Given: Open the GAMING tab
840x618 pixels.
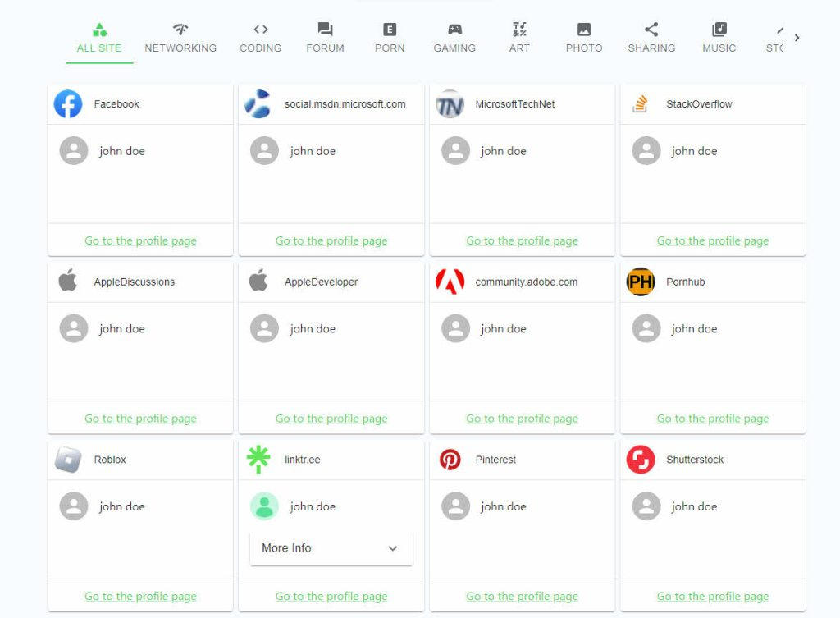Looking at the screenshot, I should pos(454,39).
